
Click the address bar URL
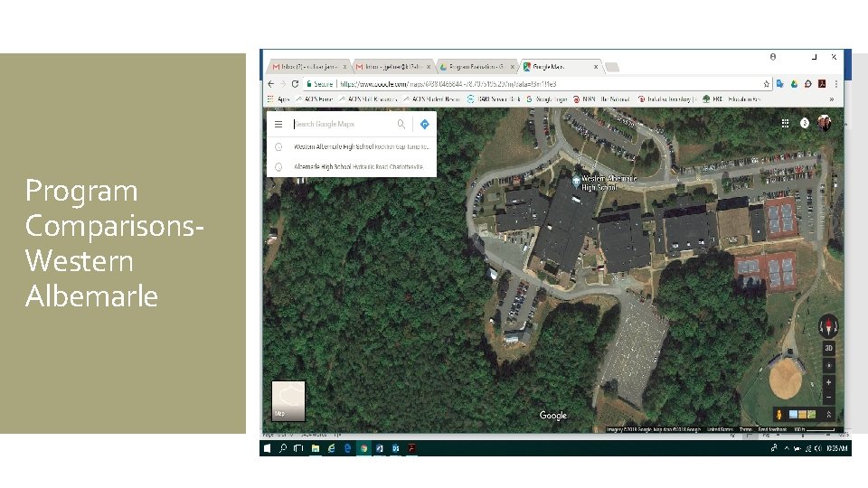(x=448, y=84)
